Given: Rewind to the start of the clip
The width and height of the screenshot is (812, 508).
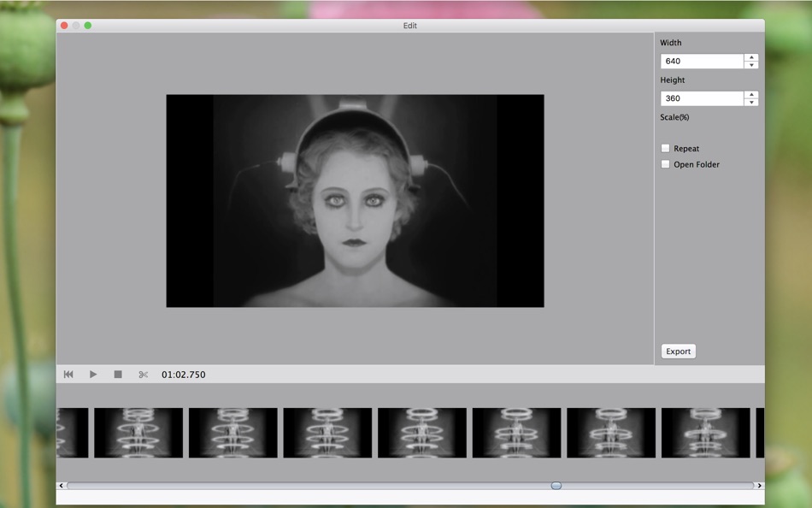Looking at the screenshot, I should coord(68,375).
